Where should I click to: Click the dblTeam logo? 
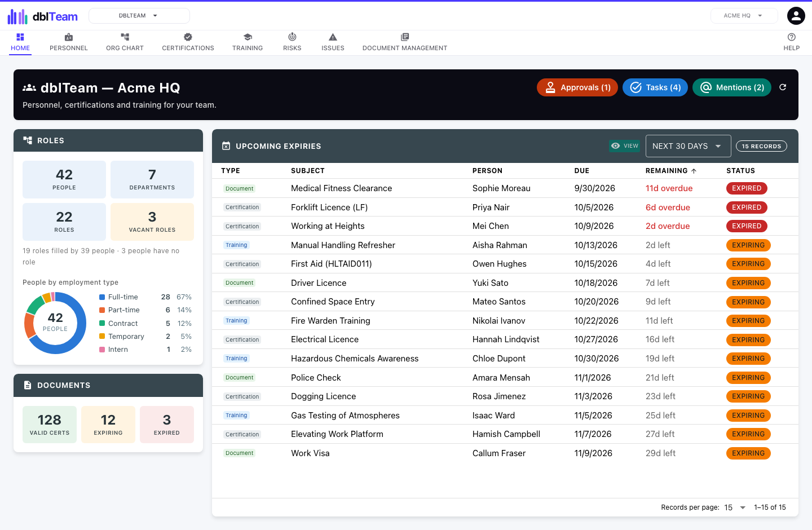(x=42, y=16)
